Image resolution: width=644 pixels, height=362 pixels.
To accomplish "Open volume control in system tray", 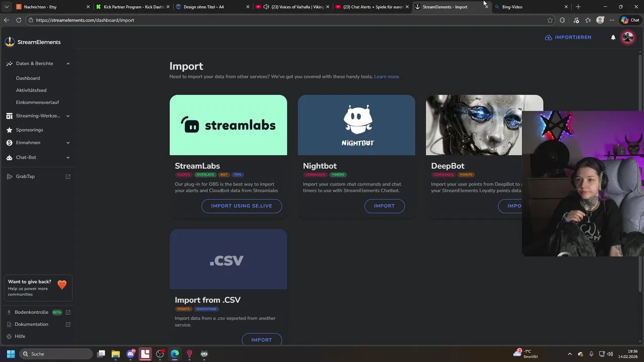I will [x=610, y=354].
